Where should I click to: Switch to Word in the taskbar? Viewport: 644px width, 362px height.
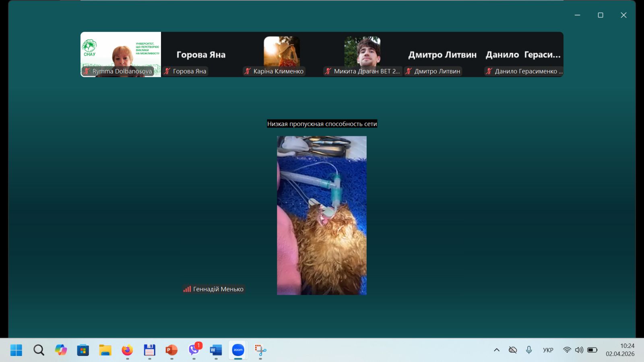pyautogui.click(x=216, y=350)
